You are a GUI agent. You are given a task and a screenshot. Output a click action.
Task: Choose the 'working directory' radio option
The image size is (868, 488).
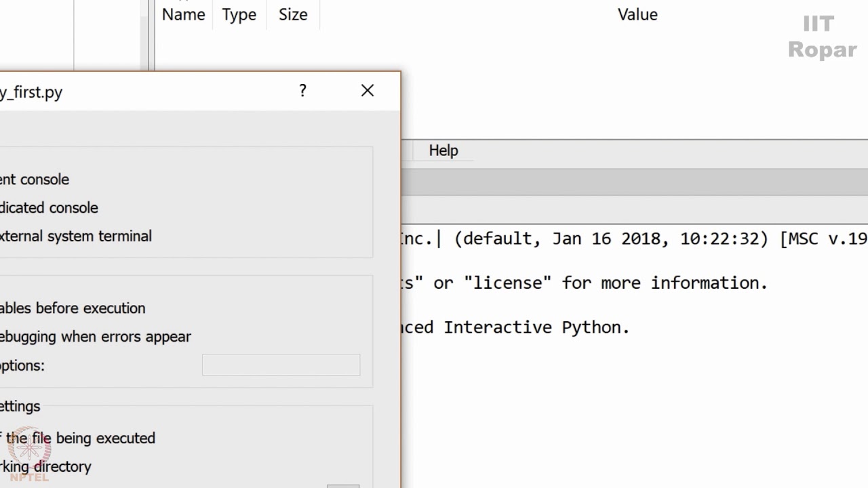pyautogui.click(x=45, y=467)
